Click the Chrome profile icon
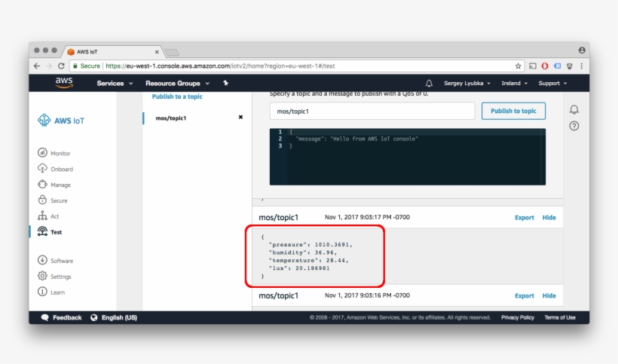This screenshot has width=618, height=364. click(x=582, y=50)
